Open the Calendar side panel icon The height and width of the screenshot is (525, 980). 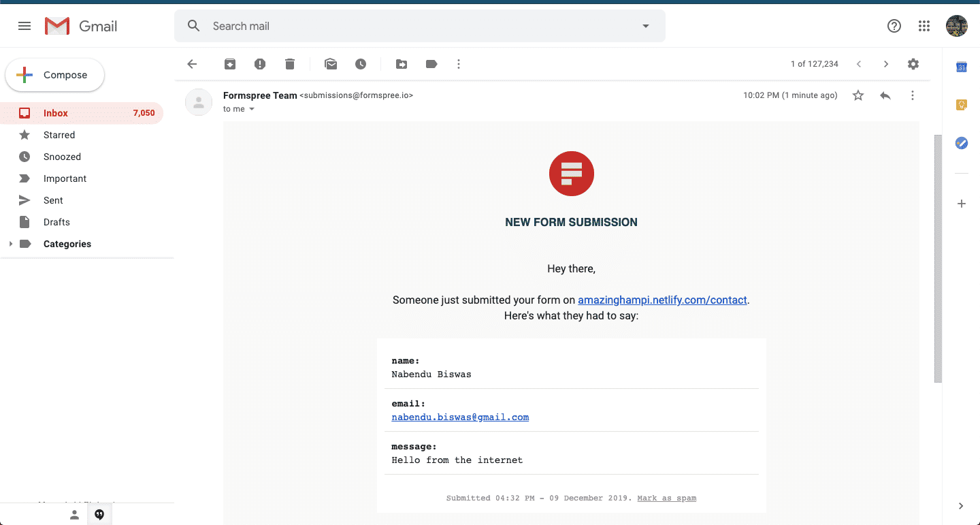click(962, 67)
